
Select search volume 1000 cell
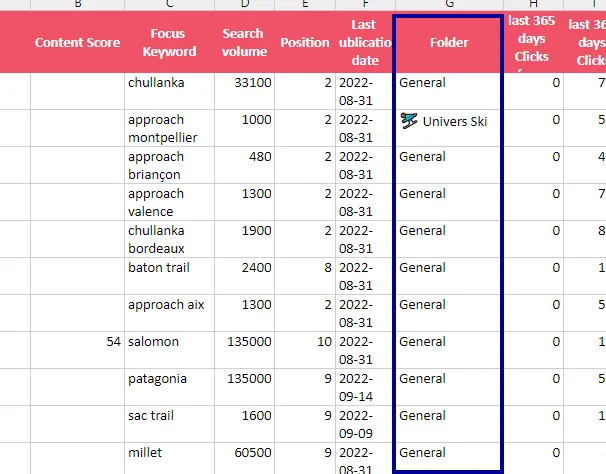click(x=245, y=128)
